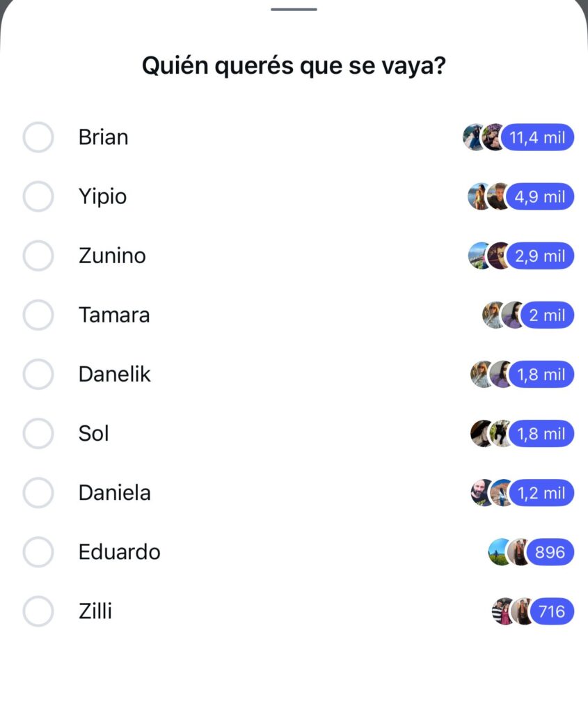This screenshot has width=588, height=713.
Task: Tap voter avatars next to Brian
Action: pyautogui.click(x=483, y=138)
